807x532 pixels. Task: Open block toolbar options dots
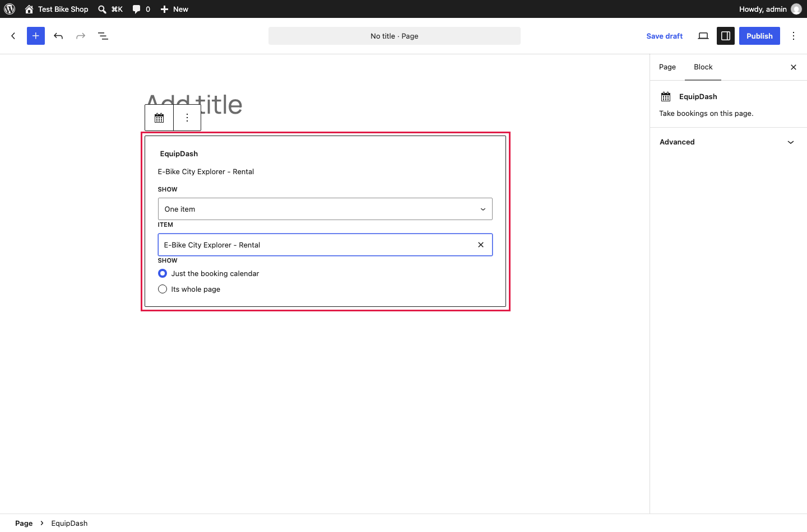(x=187, y=118)
